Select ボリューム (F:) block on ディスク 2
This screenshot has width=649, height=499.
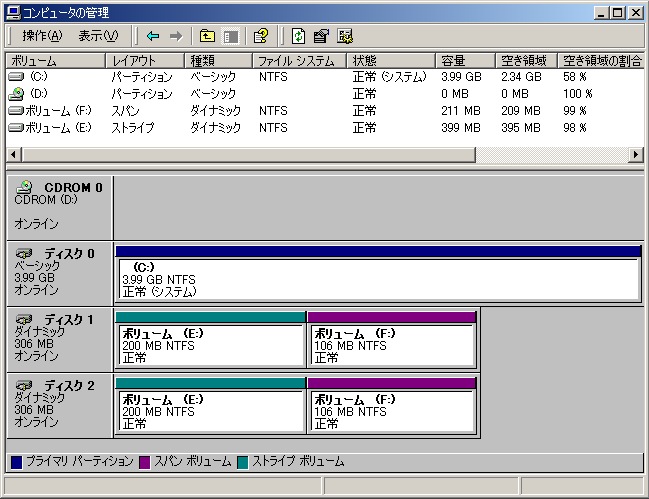pos(392,406)
